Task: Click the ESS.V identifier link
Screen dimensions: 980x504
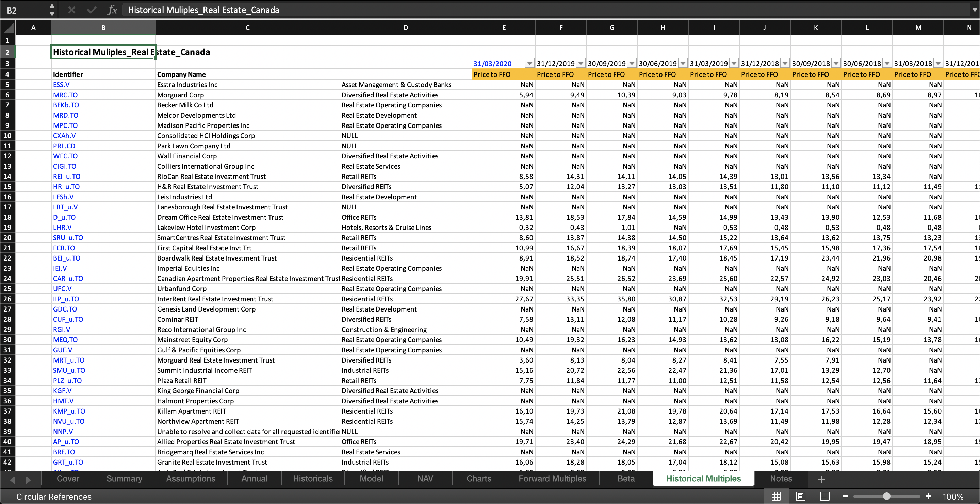Action: tap(61, 85)
